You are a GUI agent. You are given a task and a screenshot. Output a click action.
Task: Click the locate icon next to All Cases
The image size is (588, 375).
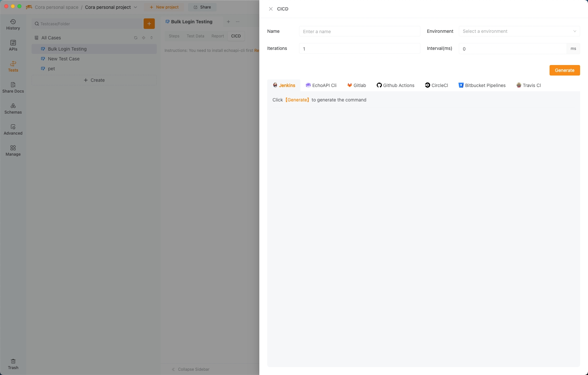[x=144, y=38]
